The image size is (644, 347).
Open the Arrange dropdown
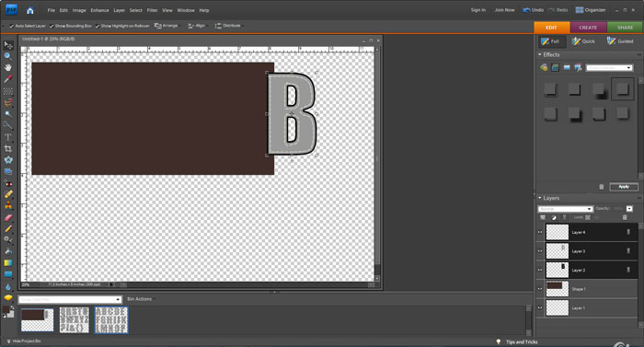[x=167, y=26]
